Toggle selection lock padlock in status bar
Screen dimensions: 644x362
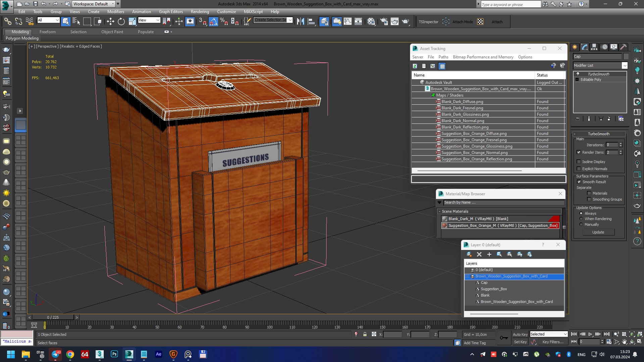click(x=365, y=334)
